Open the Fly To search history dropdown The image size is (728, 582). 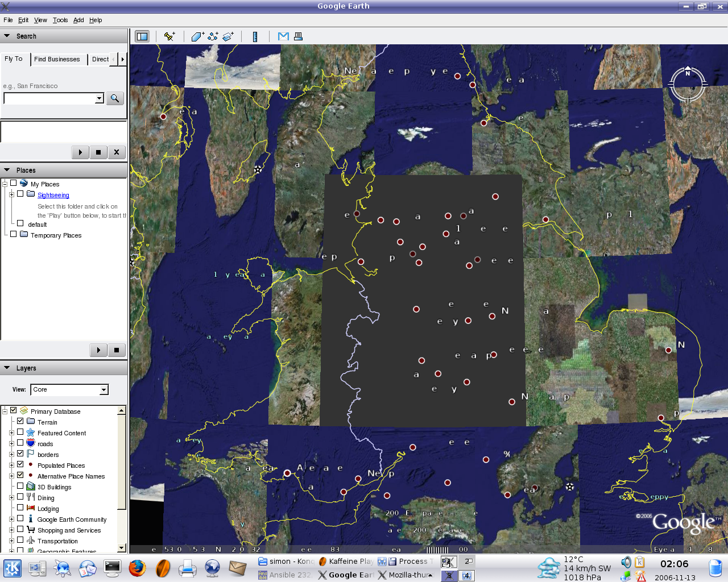pyautogui.click(x=100, y=98)
